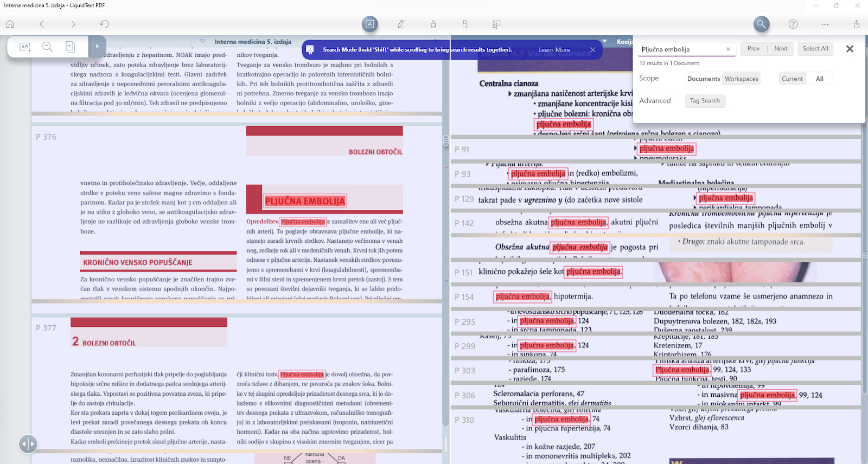The height and width of the screenshot is (464, 868).
Task: Click the zoom out magnifier icon
Action: click(x=47, y=47)
